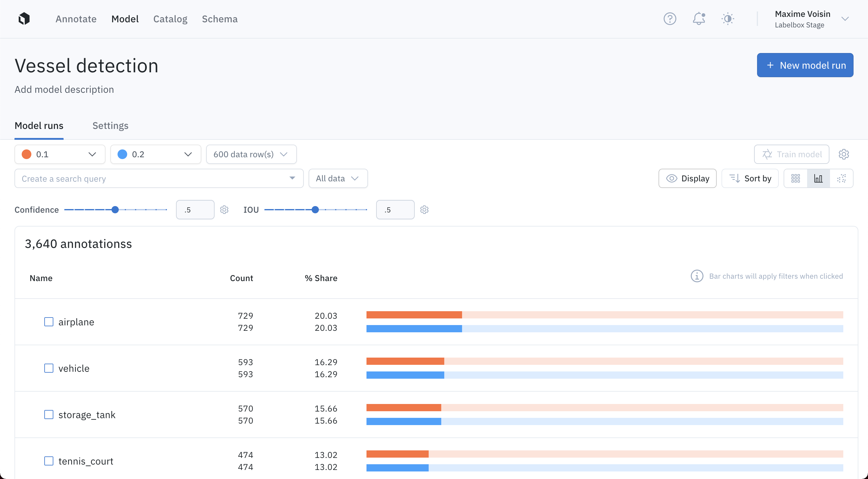
Task: Toggle the vehicle class checkbox
Action: tap(49, 368)
